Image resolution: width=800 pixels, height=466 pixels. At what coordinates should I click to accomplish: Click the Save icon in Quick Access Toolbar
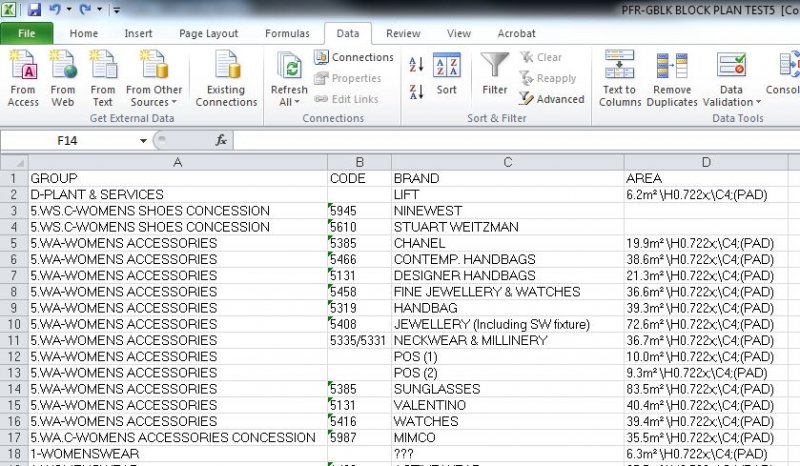click(34, 9)
